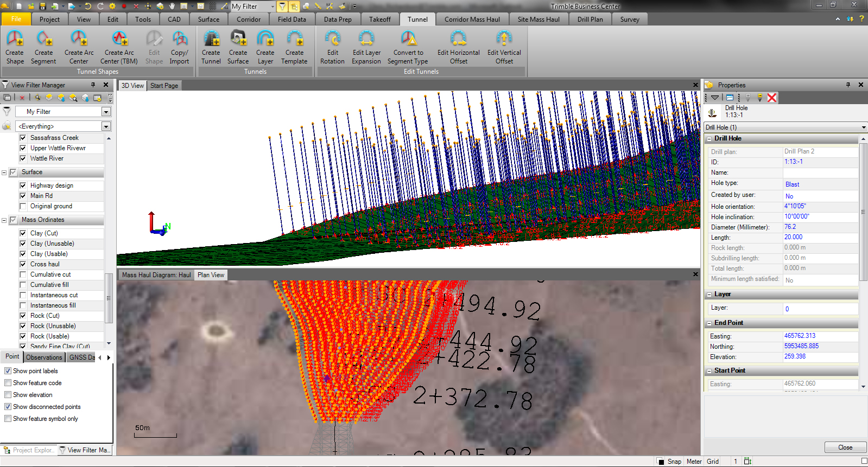The height and width of the screenshot is (467, 868).
Task: Open the Drill Hole (1) selection dropdown
Action: point(864,127)
